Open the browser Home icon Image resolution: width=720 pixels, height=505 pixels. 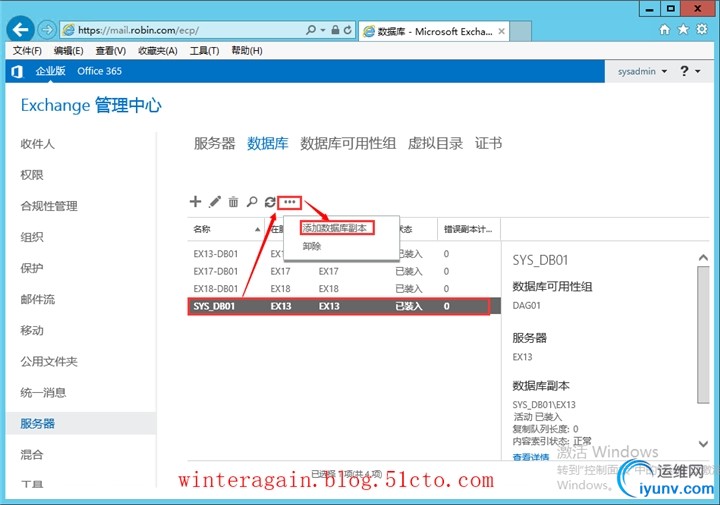coord(664,30)
